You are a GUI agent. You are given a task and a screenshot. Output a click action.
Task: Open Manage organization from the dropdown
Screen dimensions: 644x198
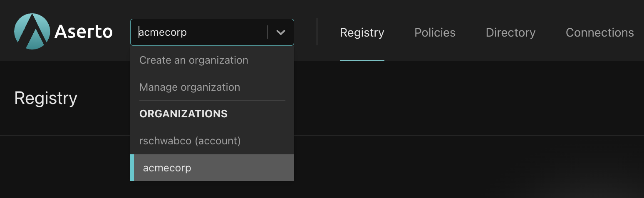pyautogui.click(x=190, y=87)
